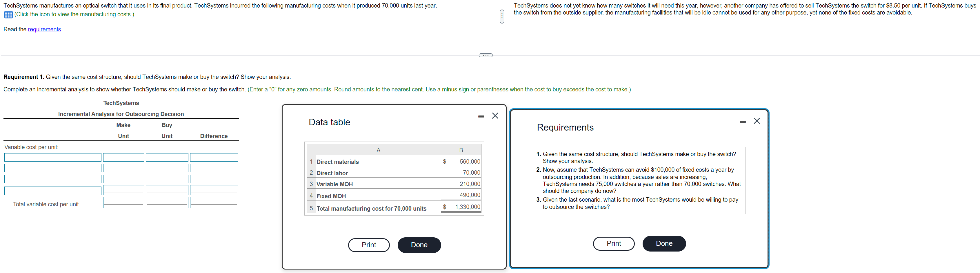The width and height of the screenshot is (980, 273).
Task: Click the '490,000' cost value
Action: click(470, 195)
